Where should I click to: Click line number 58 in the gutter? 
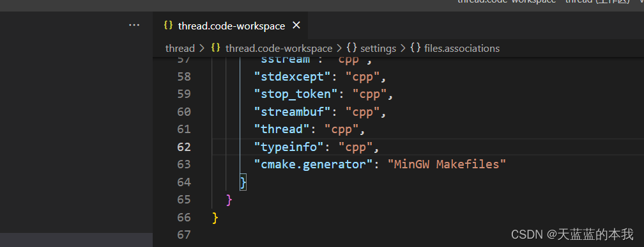(184, 77)
